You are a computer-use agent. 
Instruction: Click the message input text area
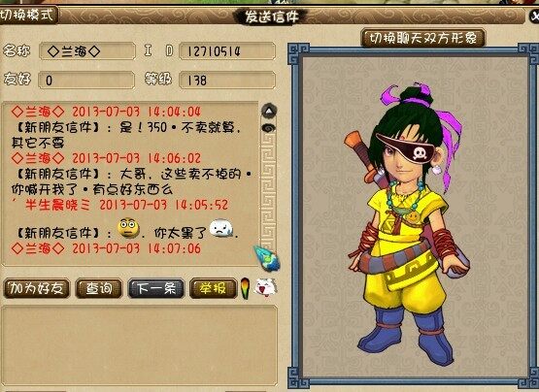[x=139, y=345]
